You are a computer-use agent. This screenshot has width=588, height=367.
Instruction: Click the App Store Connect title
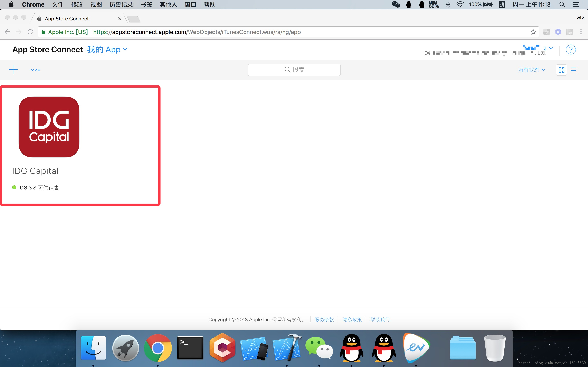pyautogui.click(x=48, y=50)
